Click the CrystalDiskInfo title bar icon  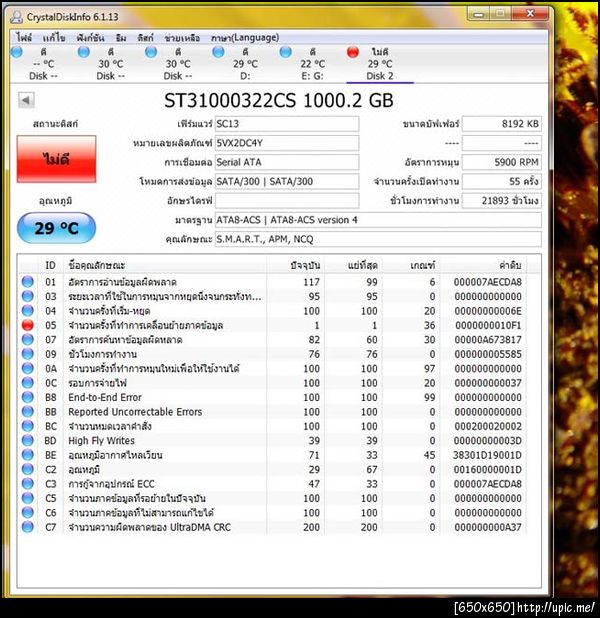coord(17,17)
